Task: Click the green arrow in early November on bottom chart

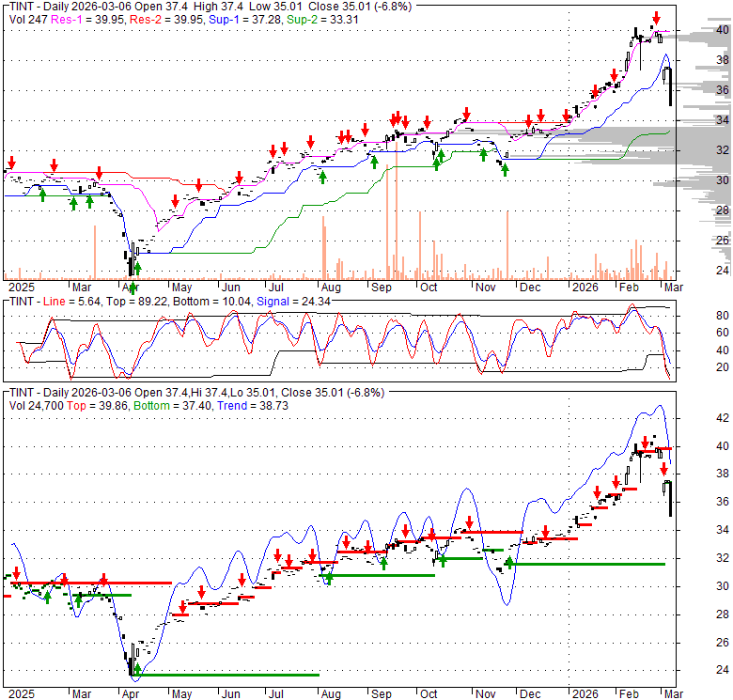Action: pos(509,563)
